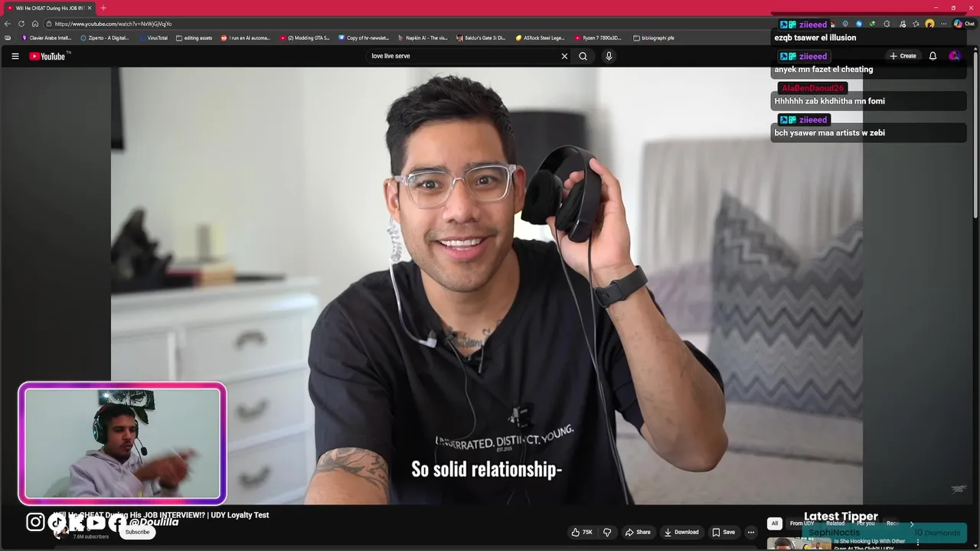Close the Will He CHEAT browser tab

coord(90,8)
